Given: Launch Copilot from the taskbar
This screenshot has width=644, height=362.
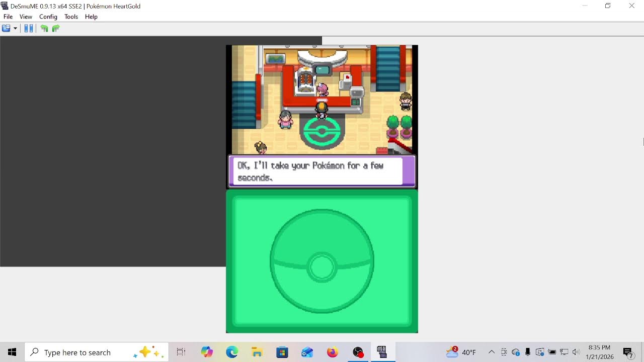Looking at the screenshot, I should pos(207,352).
